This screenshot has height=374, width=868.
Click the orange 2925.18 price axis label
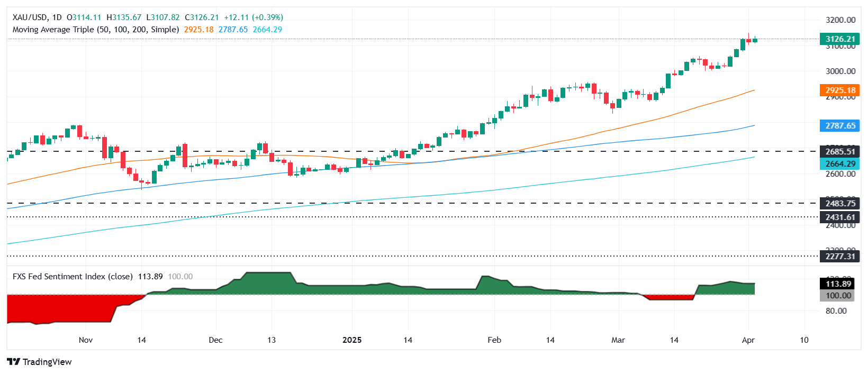click(x=840, y=90)
